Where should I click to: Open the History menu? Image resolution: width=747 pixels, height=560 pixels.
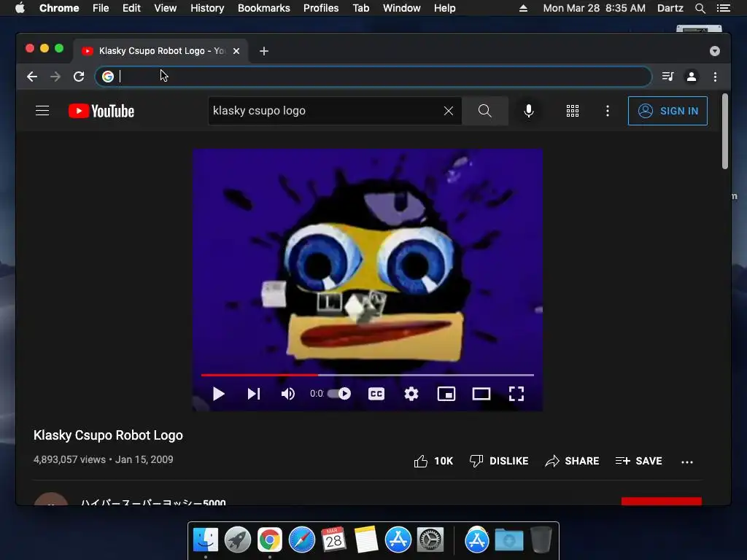[207, 8]
